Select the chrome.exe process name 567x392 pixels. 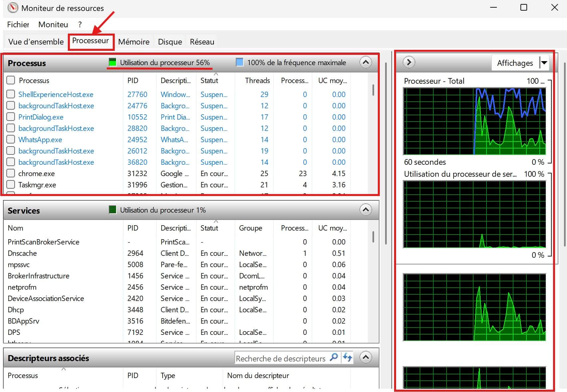tap(36, 173)
